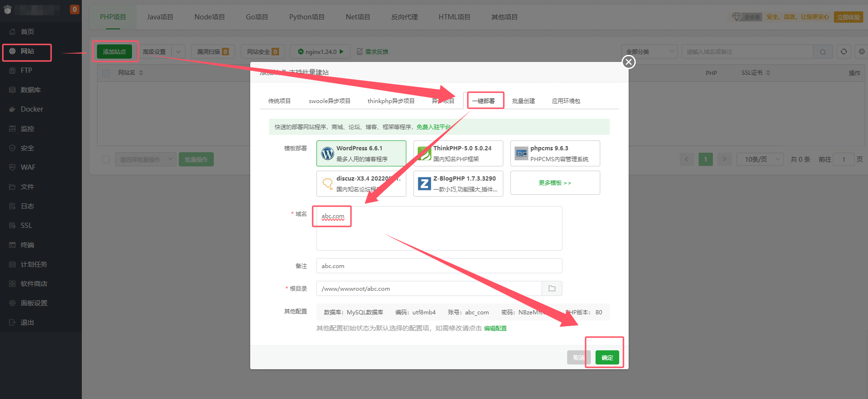
Task: Select the thinkphp异步项目 dialog tab
Action: (x=391, y=101)
